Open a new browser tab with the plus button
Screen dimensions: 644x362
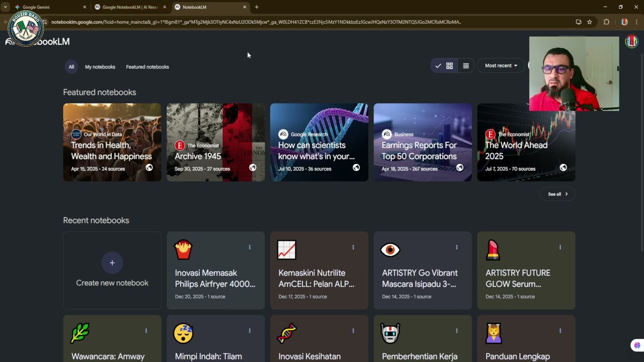tap(257, 7)
